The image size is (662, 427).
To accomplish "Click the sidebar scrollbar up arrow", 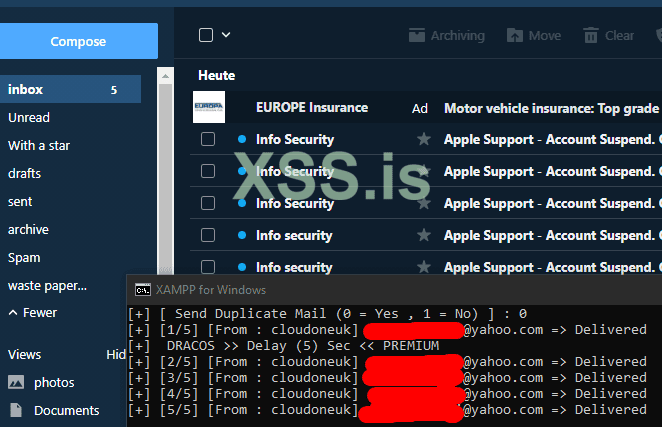I will coord(166,76).
